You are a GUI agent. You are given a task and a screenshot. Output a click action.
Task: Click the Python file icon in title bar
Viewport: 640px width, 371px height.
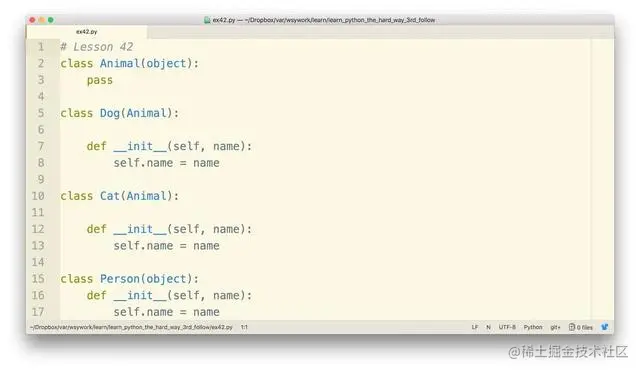pyautogui.click(x=207, y=20)
